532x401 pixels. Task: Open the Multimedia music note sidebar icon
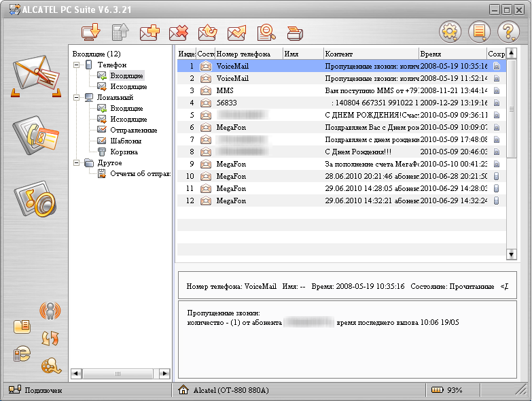35,199
